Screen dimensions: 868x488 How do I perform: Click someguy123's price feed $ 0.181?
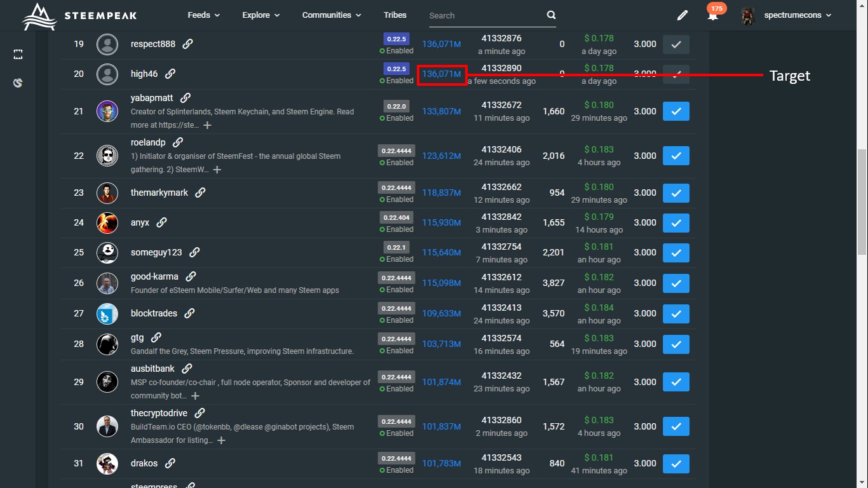coord(599,247)
